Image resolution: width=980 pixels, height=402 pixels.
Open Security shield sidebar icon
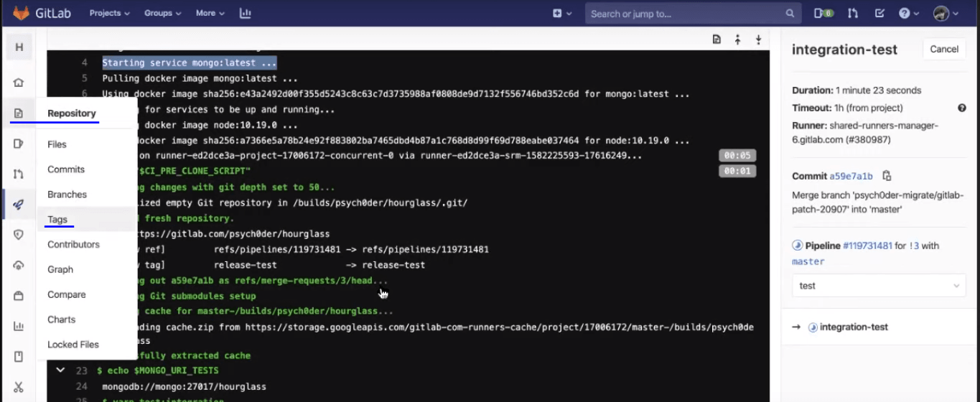click(x=19, y=235)
